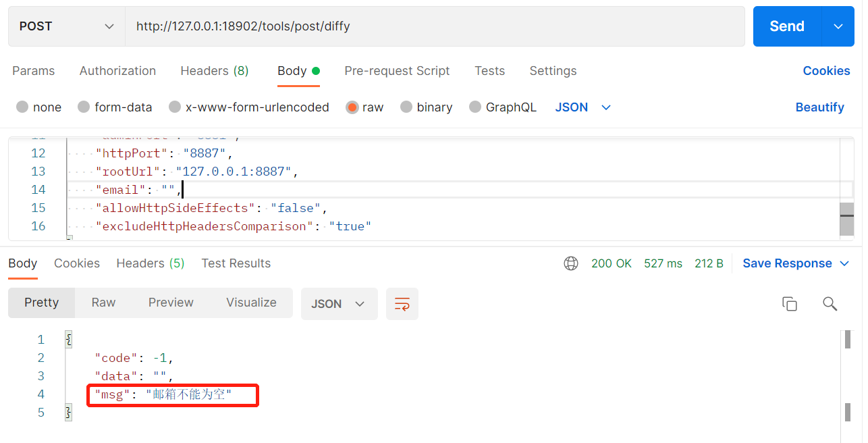Screen dimensions: 868x443
Task: Switch to the Visualize view
Action: [x=251, y=303]
